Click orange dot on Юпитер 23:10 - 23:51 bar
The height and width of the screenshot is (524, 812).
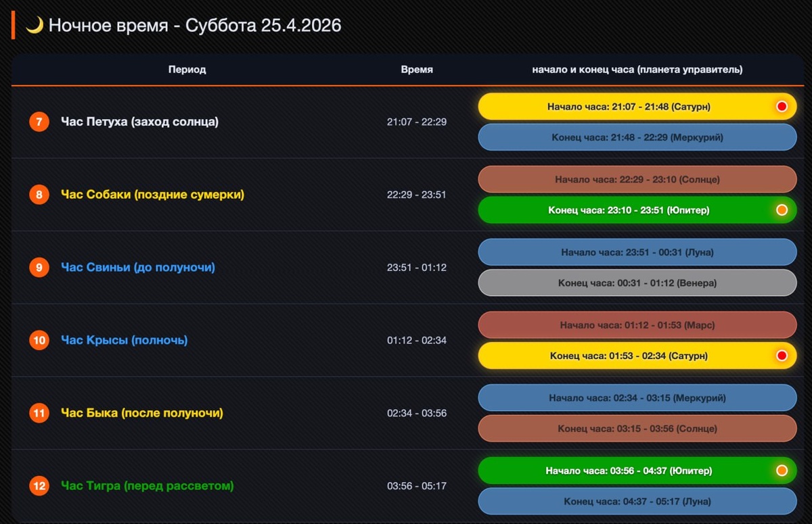click(782, 210)
